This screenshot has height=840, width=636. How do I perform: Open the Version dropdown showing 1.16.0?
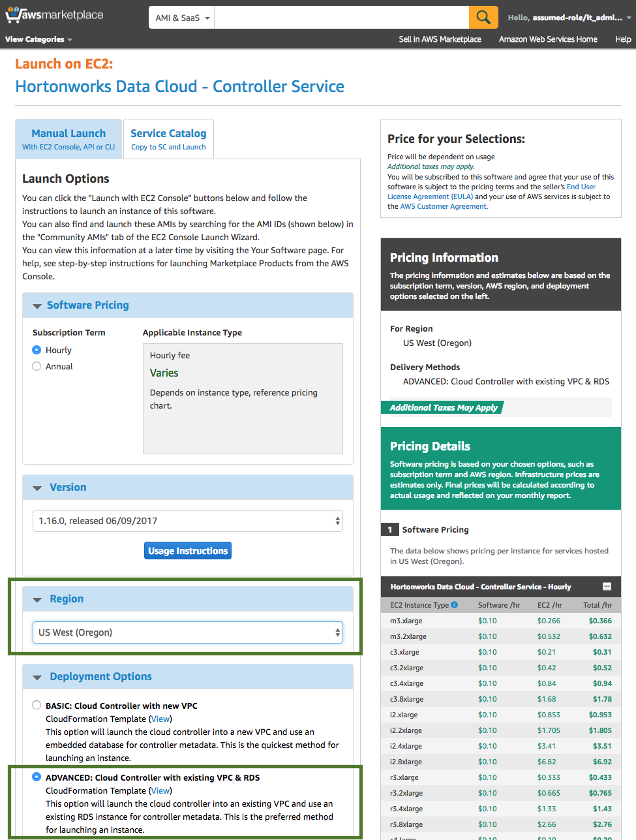pyautogui.click(x=188, y=521)
